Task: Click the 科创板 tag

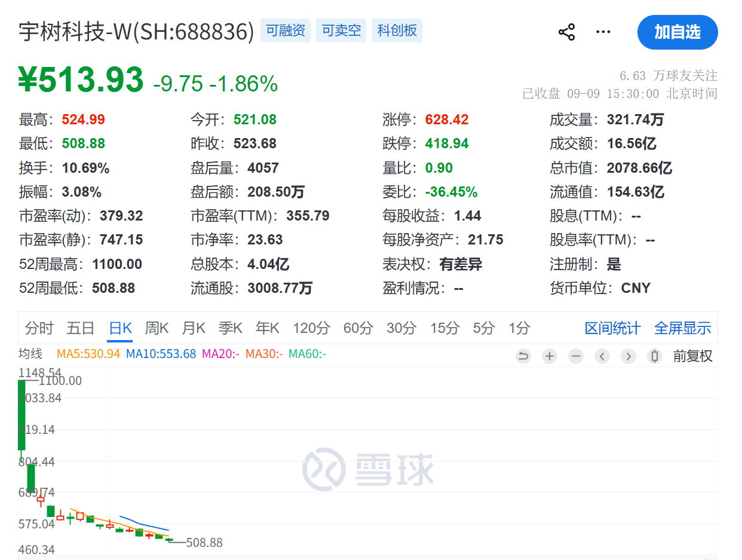Action: pyautogui.click(x=397, y=30)
